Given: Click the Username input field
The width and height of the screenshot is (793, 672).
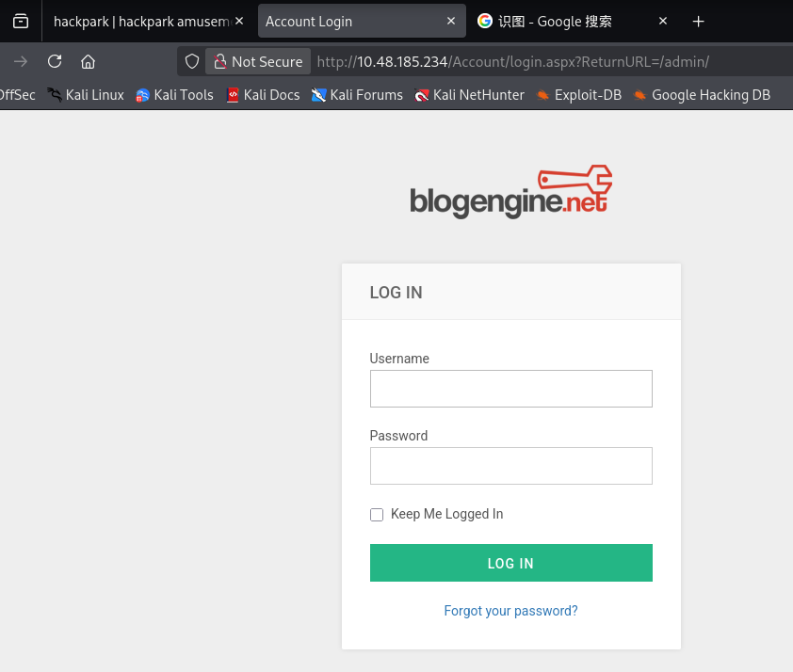Looking at the screenshot, I should (510, 389).
